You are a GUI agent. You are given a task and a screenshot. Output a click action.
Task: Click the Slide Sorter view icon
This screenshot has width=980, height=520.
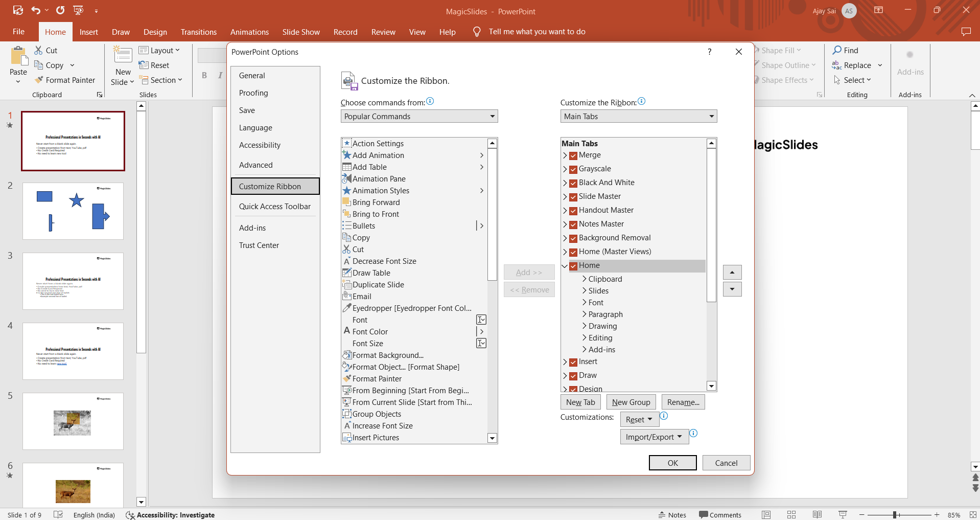(791, 514)
